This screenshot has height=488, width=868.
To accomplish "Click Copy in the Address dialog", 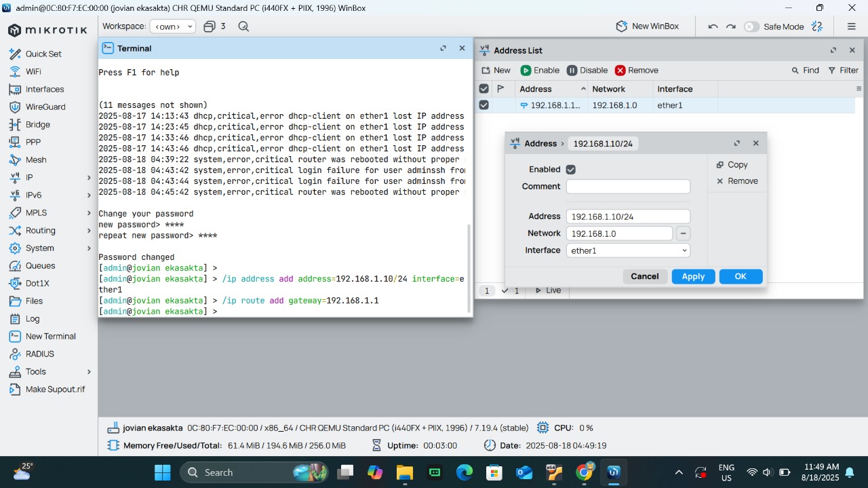I will click(x=732, y=165).
